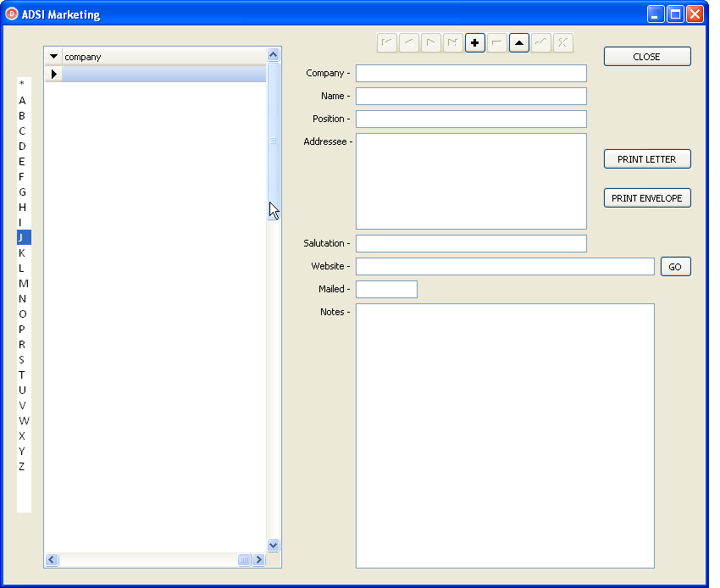This screenshot has width=720, height=588.
Task: Filter companies by letter J
Action: tap(23, 237)
